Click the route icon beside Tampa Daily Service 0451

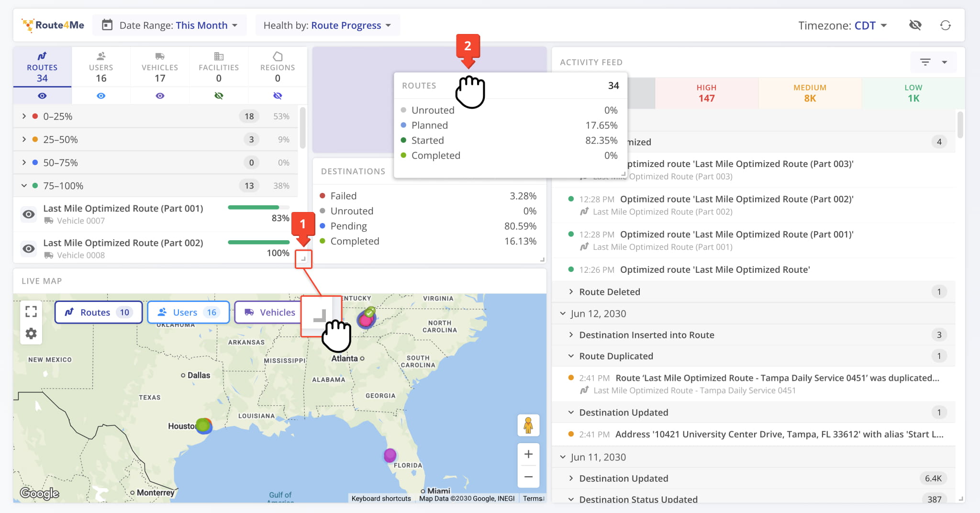[x=584, y=390]
